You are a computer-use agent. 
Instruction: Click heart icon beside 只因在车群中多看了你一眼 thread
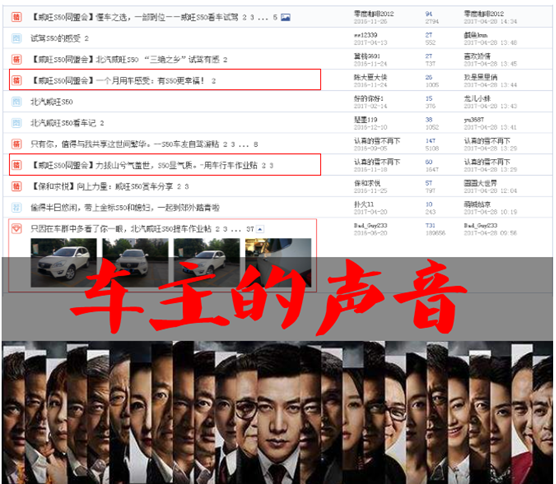click(16, 229)
